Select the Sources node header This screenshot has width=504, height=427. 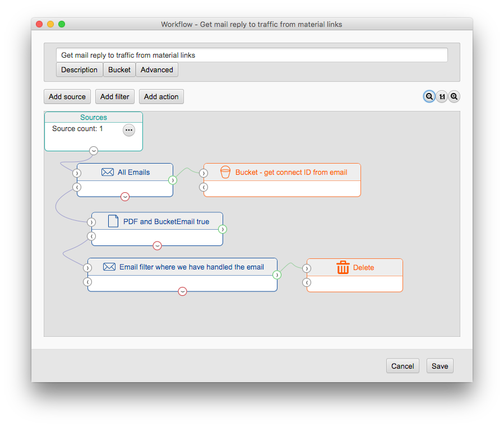[x=94, y=117]
